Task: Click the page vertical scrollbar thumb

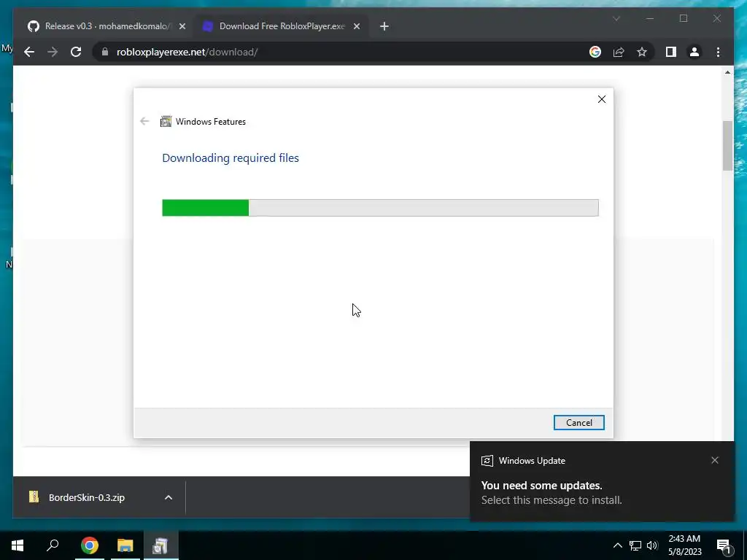Action: [727, 145]
